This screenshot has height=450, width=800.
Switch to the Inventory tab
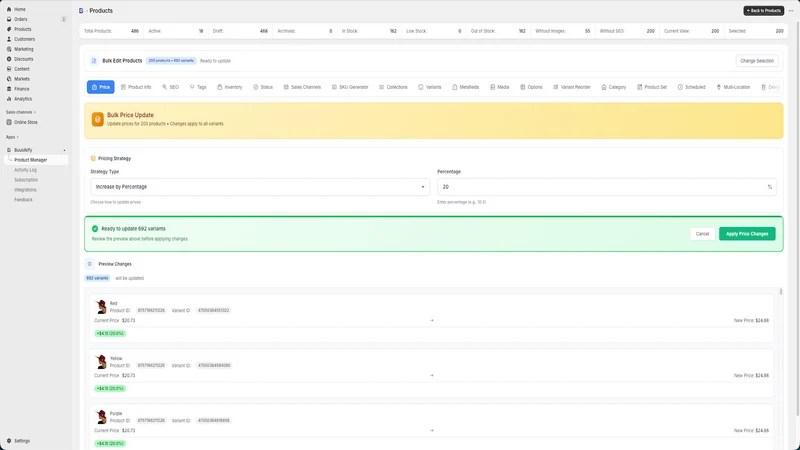coord(230,87)
